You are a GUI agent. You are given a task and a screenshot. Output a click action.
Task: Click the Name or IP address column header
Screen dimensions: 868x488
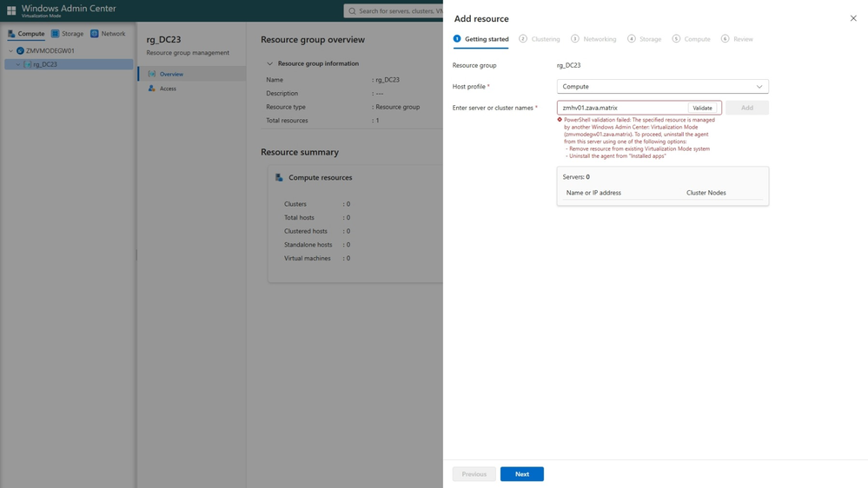(593, 193)
